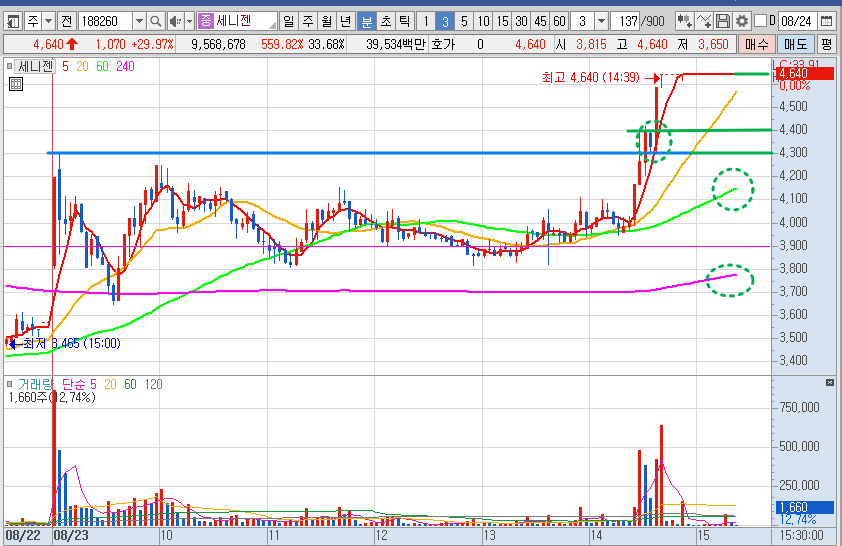The image size is (842, 546).
Task: Click the red MA 5 legend label
Action: (x=65, y=66)
